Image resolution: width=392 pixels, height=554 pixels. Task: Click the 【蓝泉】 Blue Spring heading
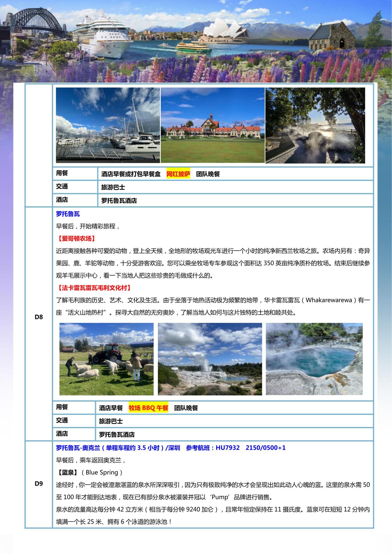coord(89,473)
